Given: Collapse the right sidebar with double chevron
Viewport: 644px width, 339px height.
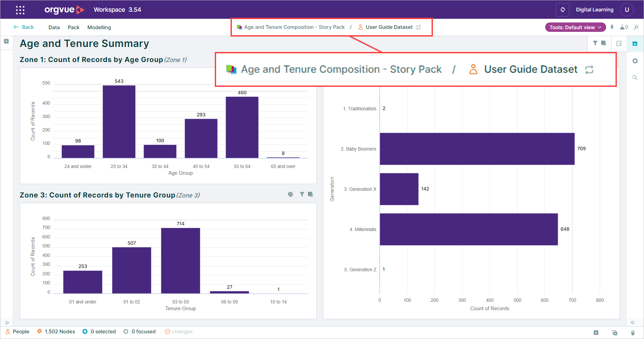Looking at the screenshot, I should click(x=633, y=323).
